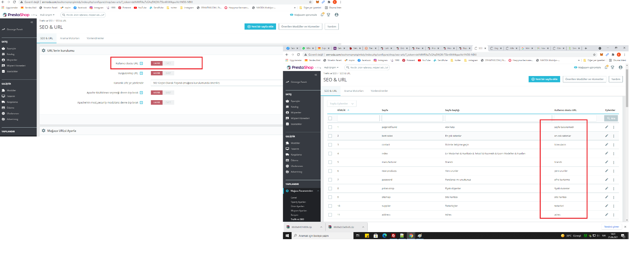The width and height of the screenshot is (644, 278).
Task: Open Microsoft Edge from the taskbar
Action: click(x=384, y=236)
